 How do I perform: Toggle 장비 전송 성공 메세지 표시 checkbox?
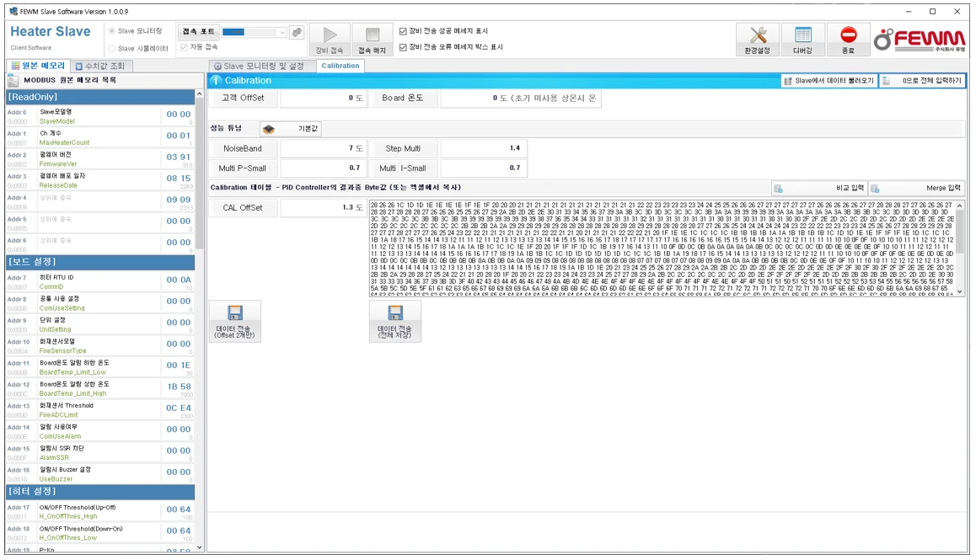pyautogui.click(x=403, y=30)
